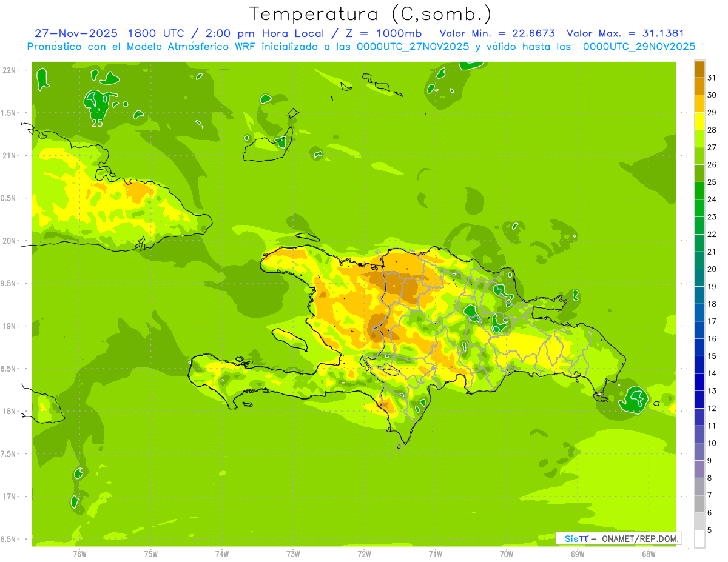Click the '19N' latitude axis label

(x=9, y=326)
